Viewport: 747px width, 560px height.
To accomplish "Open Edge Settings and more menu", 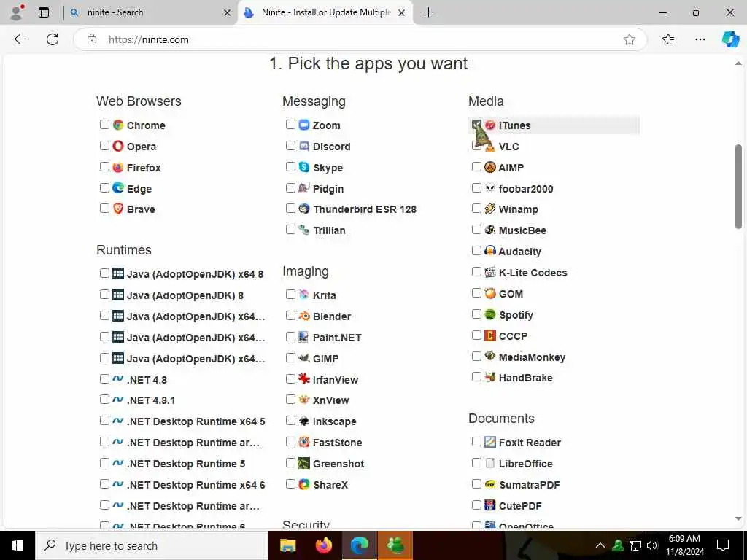I will coord(700,39).
